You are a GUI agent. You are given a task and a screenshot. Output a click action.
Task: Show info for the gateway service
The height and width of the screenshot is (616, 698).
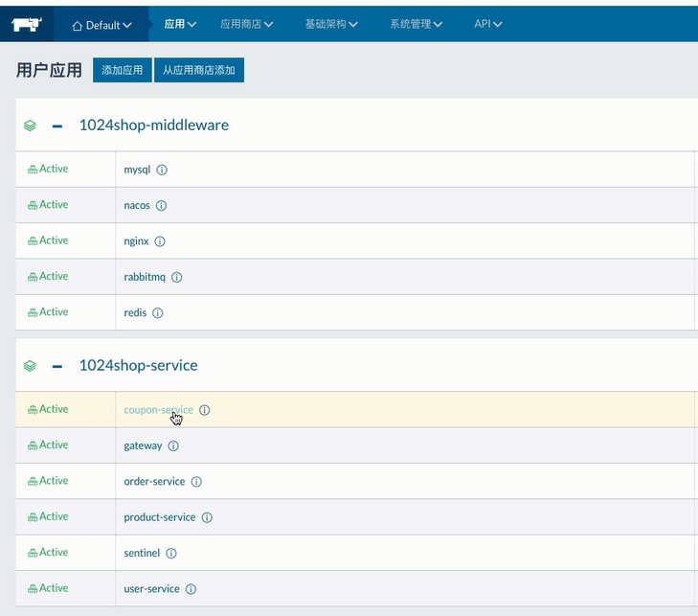click(x=173, y=445)
